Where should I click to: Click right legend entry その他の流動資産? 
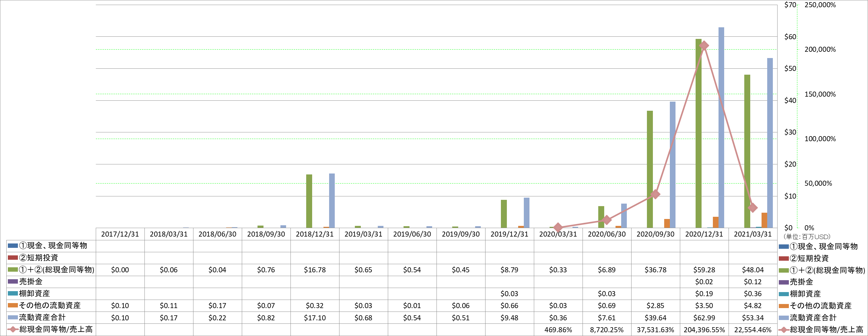coord(821,306)
